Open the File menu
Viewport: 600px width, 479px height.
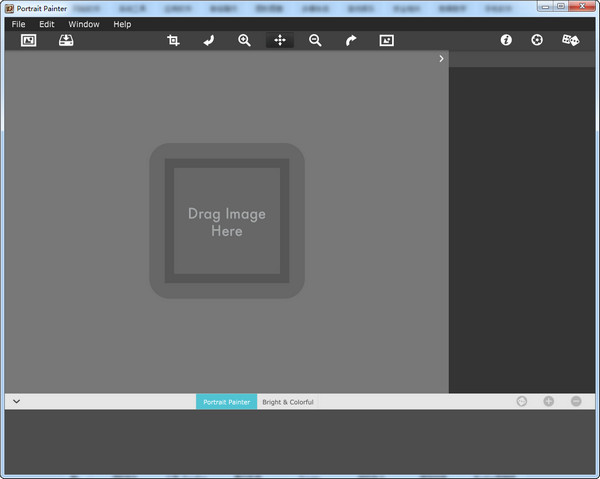[18, 24]
